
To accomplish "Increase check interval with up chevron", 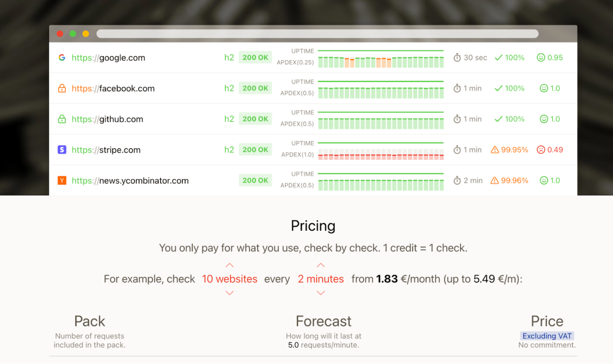I will [321, 265].
